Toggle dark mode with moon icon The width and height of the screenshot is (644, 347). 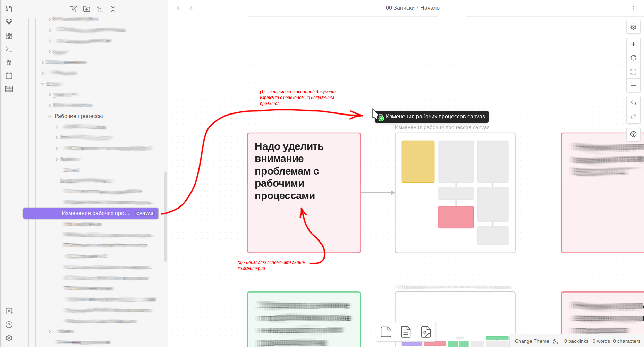[x=556, y=341]
